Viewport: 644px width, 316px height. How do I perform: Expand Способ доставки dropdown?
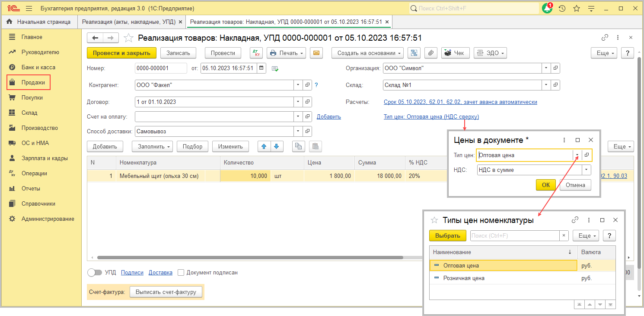point(298,131)
